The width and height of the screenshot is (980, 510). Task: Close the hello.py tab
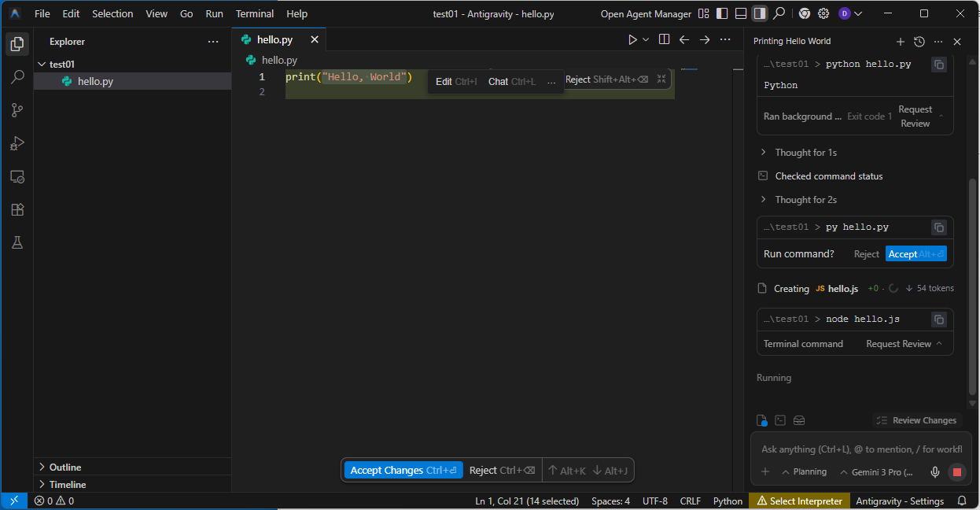(315, 39)
